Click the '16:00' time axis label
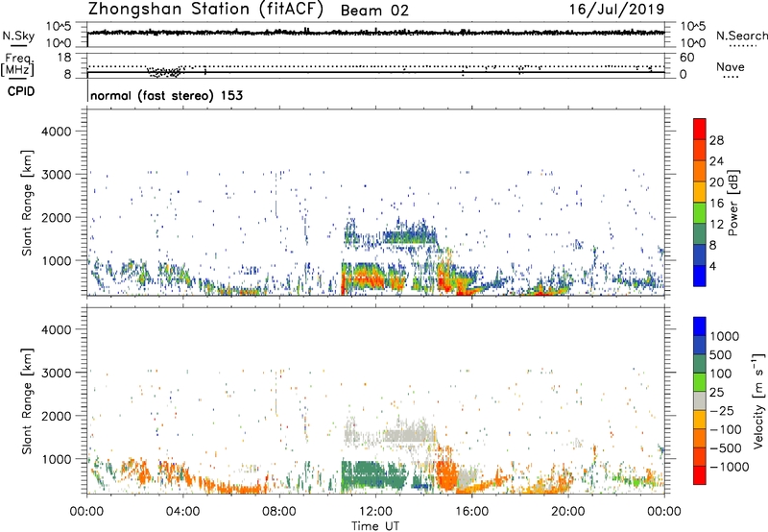The width and height of the screenshot is (768, 532). (x=471, y=512)
